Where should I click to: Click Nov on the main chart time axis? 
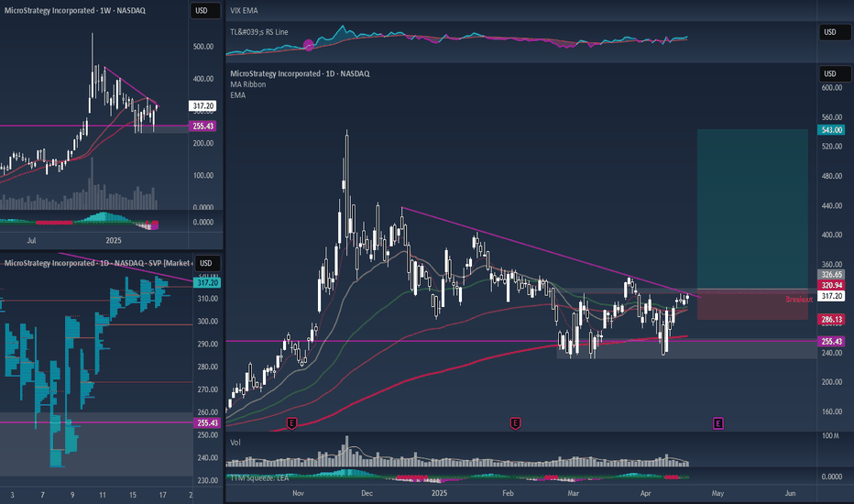[x=298, y=493]
